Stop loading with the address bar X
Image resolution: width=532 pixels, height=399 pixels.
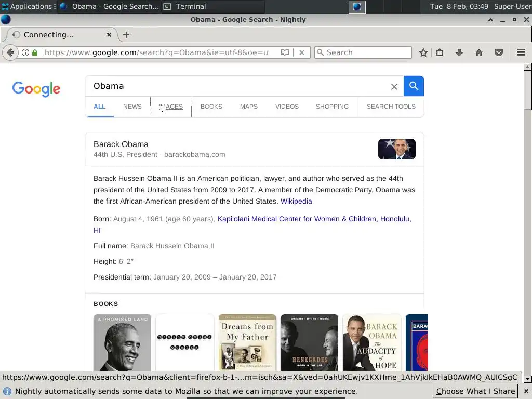click(302, 52)
